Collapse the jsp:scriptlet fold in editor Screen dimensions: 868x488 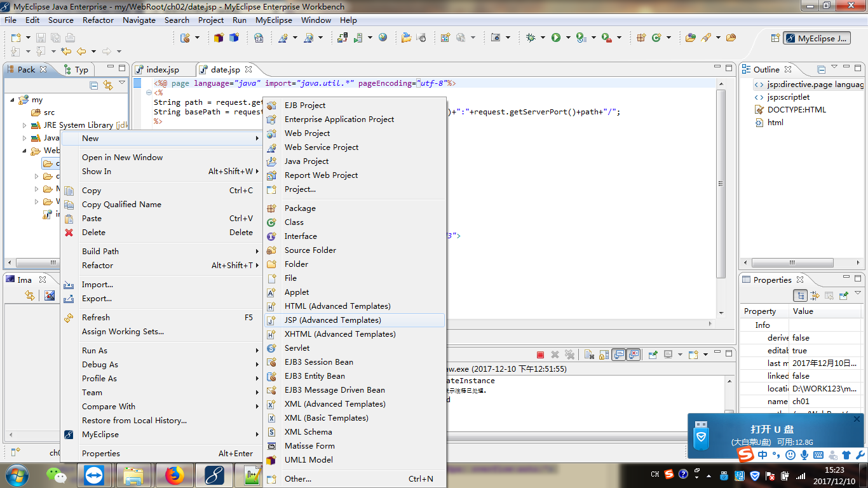[149, 93]
